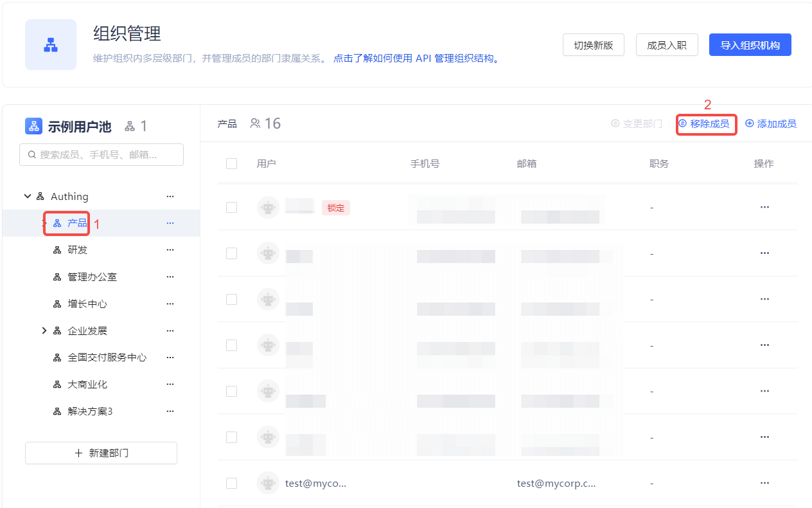Expand the 产品 department node arrow
812x508 pixels.
tap(44, 223)
